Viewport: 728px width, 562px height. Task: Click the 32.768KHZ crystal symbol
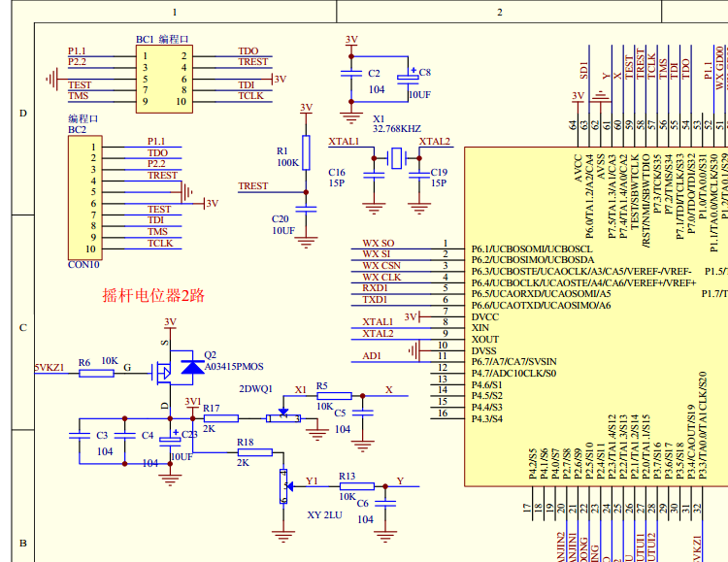(396, 158)
